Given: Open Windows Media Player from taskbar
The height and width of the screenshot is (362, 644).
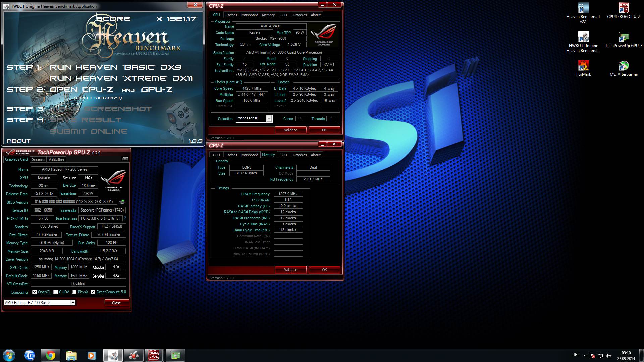Looking at the screenshot, I should point(92,355).
